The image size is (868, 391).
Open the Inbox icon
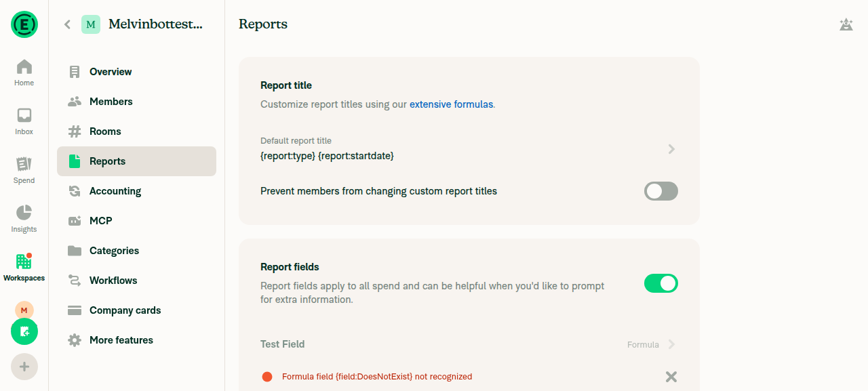click(x=24, y=115)
